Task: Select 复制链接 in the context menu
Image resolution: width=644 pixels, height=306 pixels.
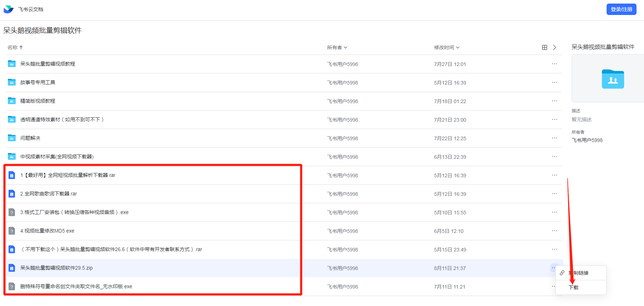Action: click(x=581, y=273)
